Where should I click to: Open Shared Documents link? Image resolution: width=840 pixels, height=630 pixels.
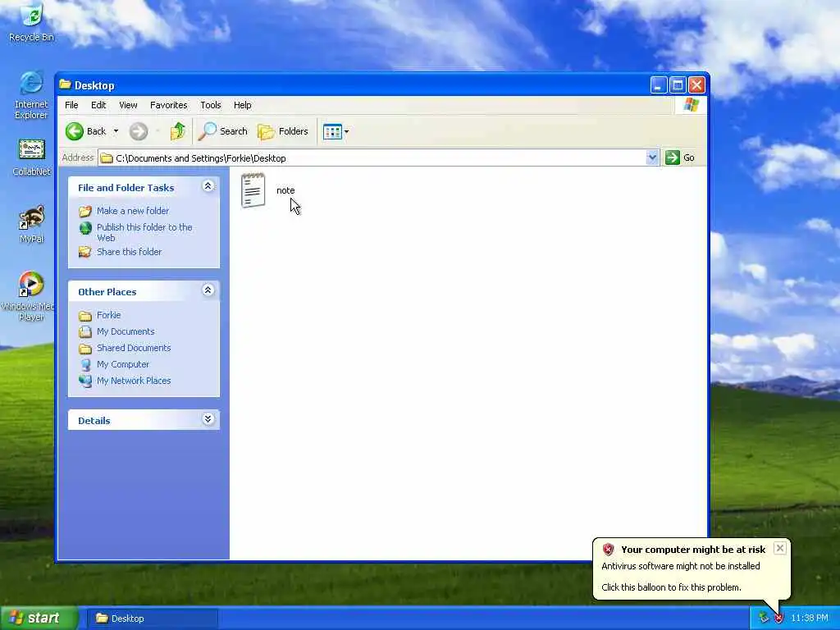(134, 348)
